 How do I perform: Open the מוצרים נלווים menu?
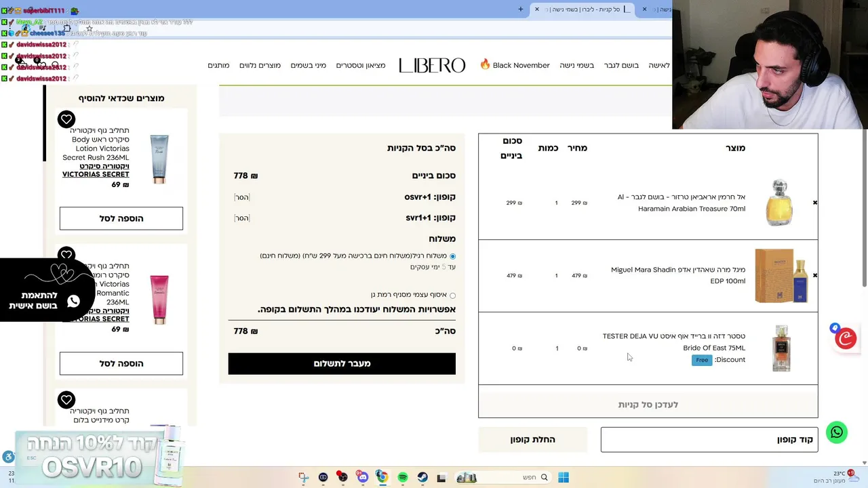[x=260, y=65]
